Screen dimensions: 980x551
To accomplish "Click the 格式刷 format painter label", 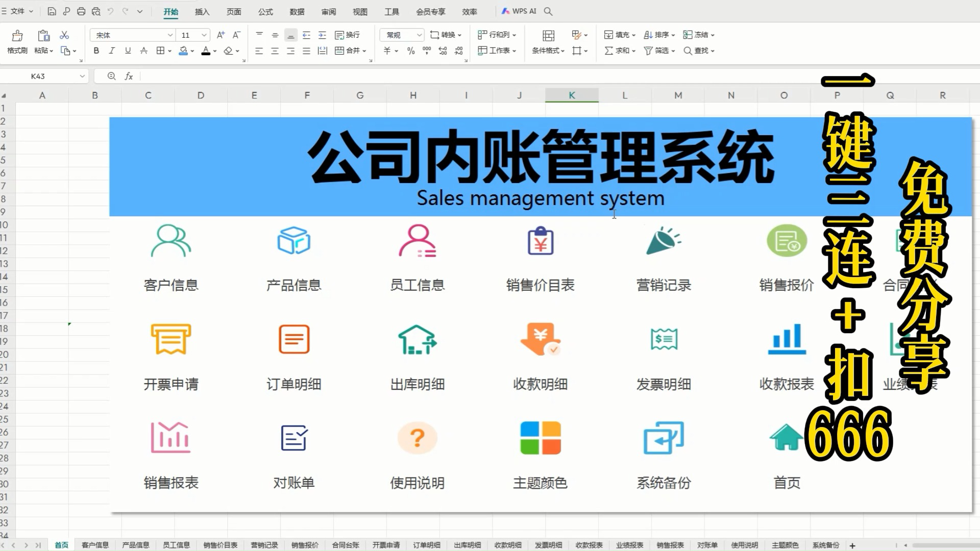I will click(x=17, y=51).
